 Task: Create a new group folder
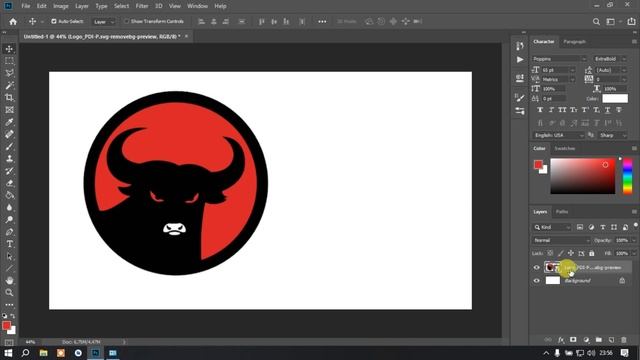click(x=598, y=340)
